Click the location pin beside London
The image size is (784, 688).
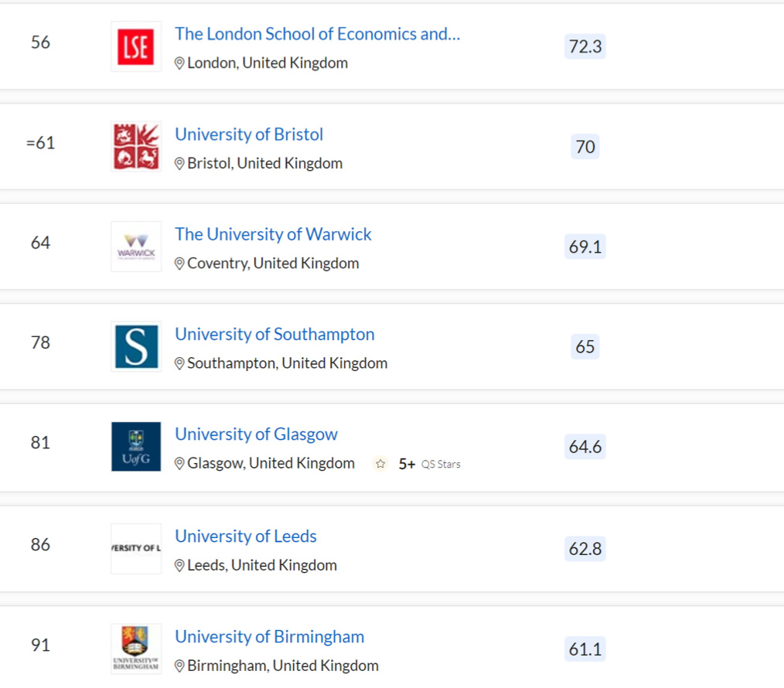[180, 63]
